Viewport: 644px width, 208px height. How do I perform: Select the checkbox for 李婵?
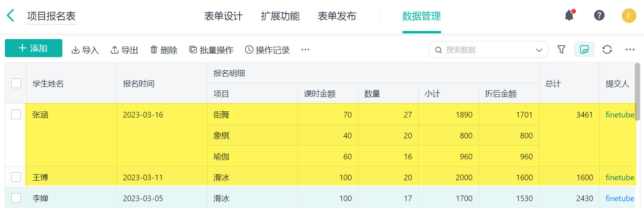[16, 198]
